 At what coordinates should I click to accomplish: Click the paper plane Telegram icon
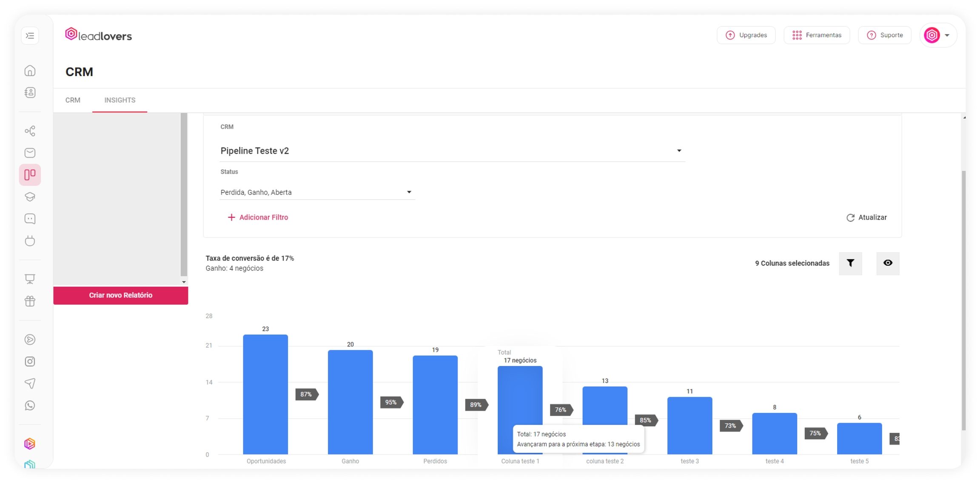point(30,383)
